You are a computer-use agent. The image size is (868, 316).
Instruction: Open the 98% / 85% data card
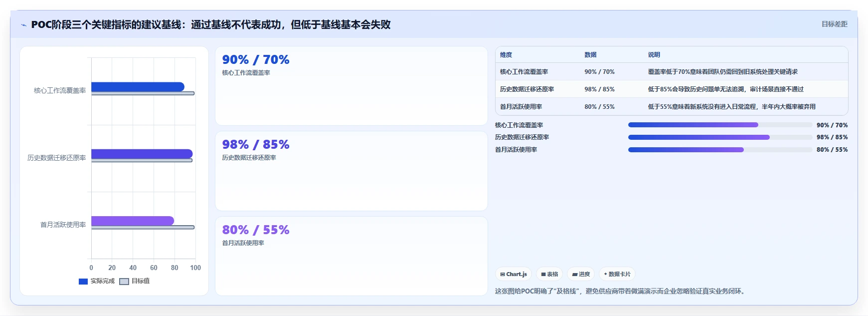(351, 171)
